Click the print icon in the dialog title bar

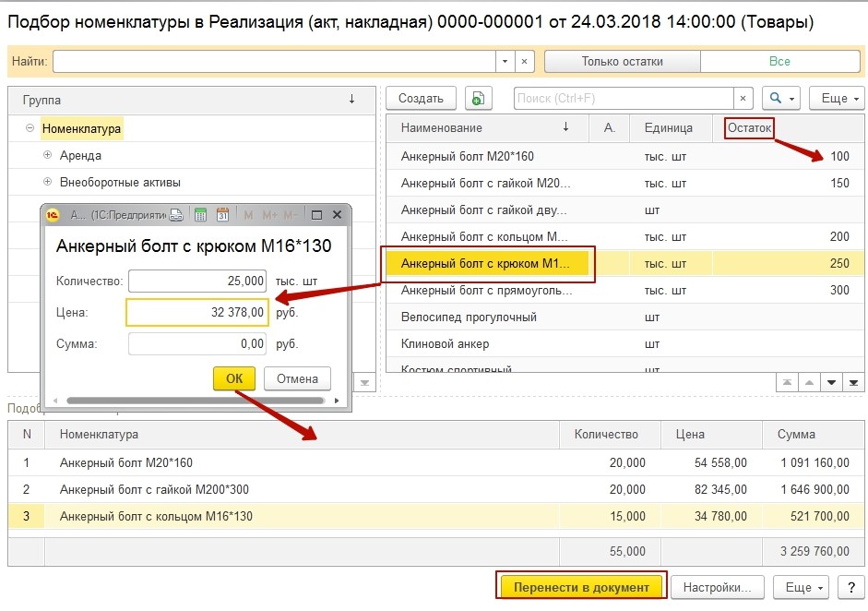pos(175,215)
